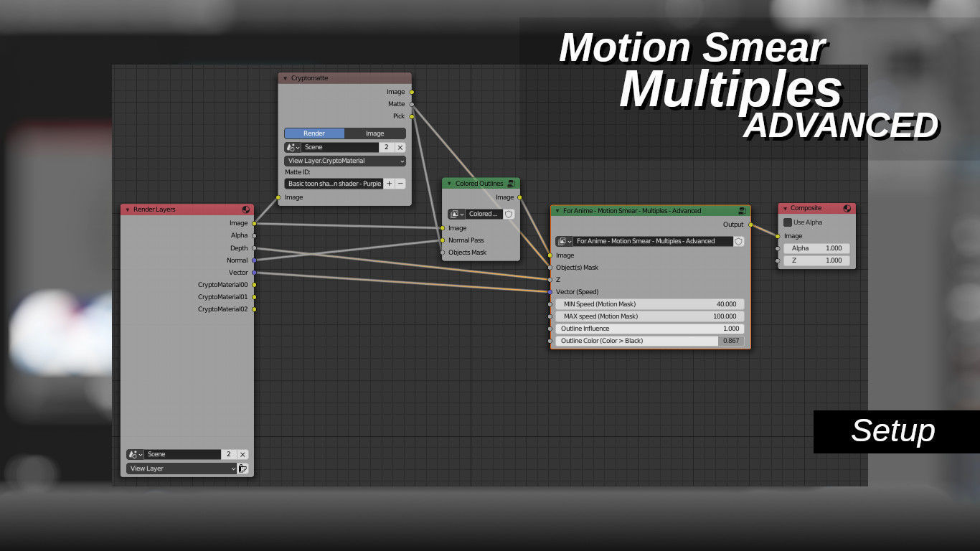Click the new view layer icon in Render Layers node
The image size is (980, 551).
(x=244, y=468)
